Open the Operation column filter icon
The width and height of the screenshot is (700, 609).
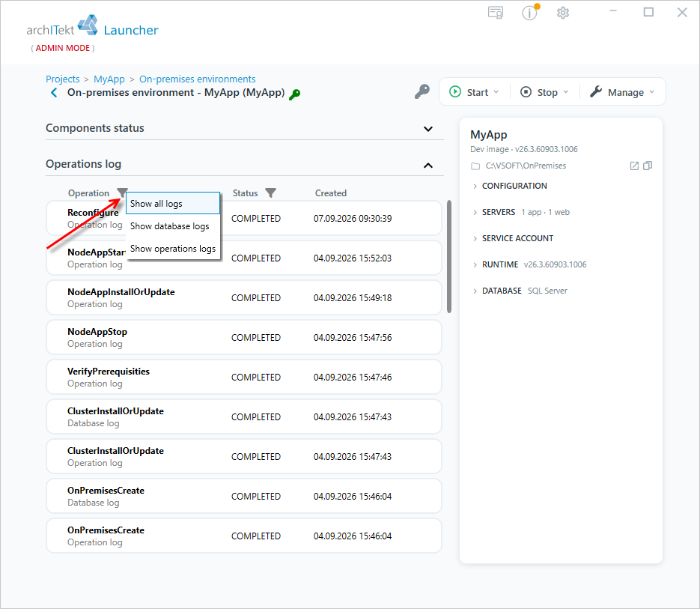pos(122,193)
